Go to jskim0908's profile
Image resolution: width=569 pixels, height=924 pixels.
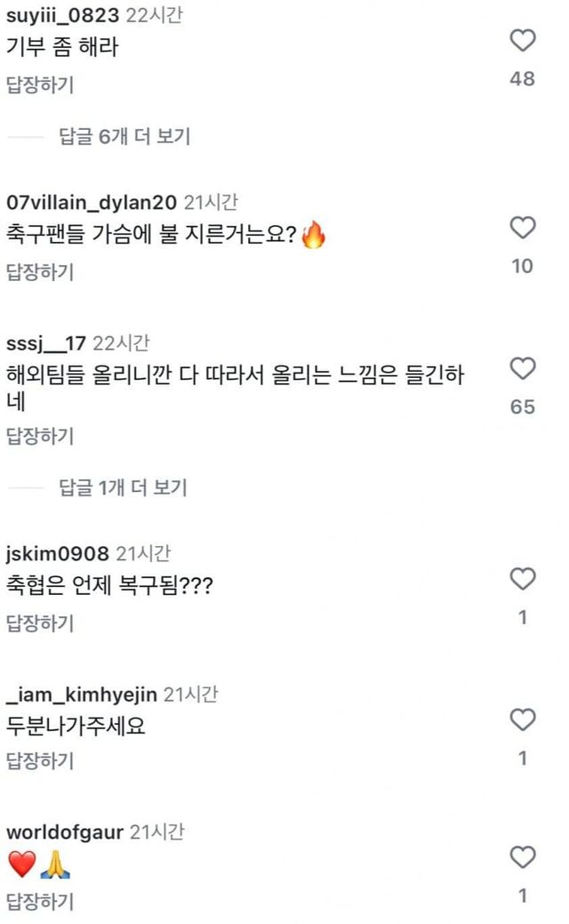coord(57,554)
